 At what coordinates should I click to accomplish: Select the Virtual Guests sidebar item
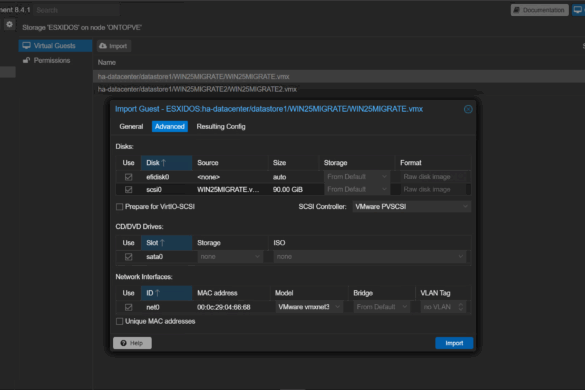coord(55,46)
